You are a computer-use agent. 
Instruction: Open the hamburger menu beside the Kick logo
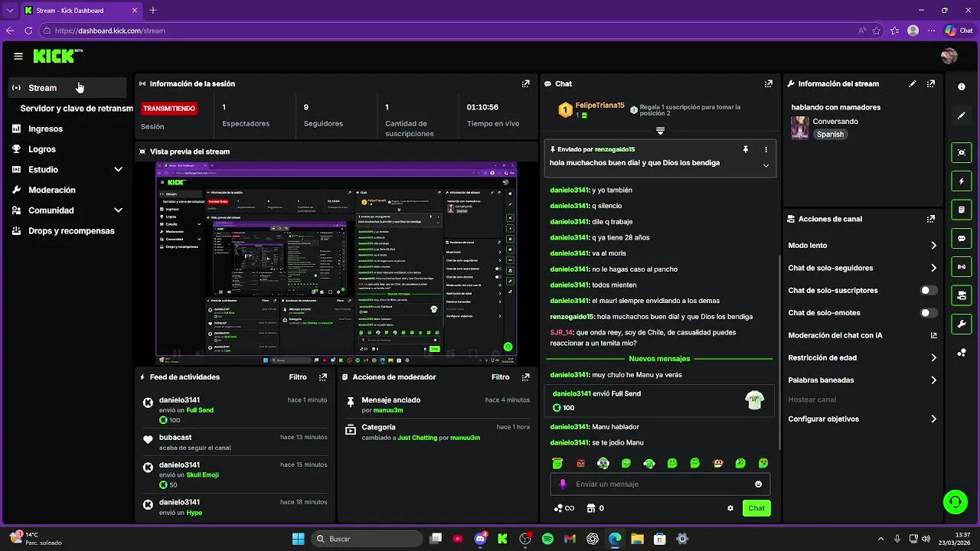click(18, 56)
